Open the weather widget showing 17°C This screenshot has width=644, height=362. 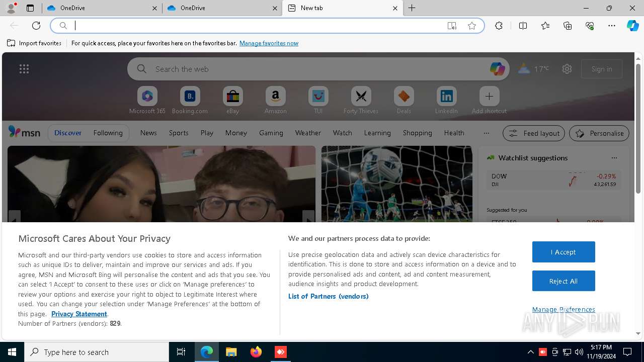click(x=534, y=69)
